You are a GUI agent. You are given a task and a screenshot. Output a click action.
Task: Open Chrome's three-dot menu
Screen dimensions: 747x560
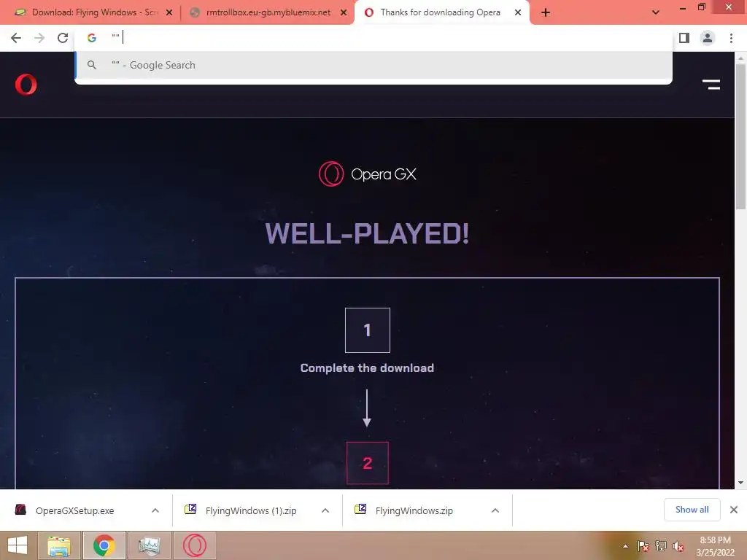[731, 38]
